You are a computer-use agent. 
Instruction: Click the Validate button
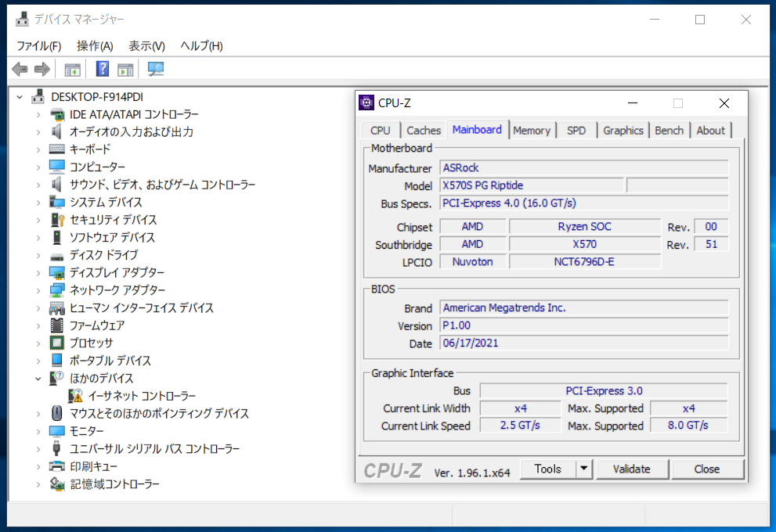[631, 469]
